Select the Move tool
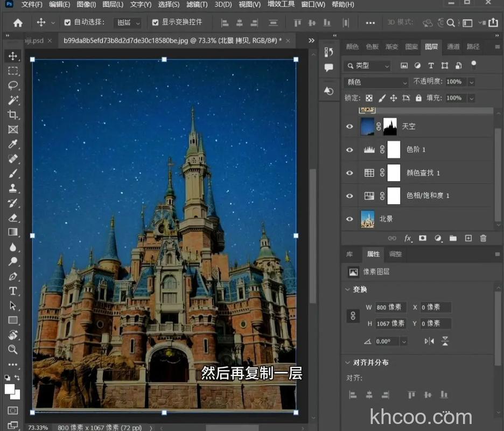 coord(13,55)
